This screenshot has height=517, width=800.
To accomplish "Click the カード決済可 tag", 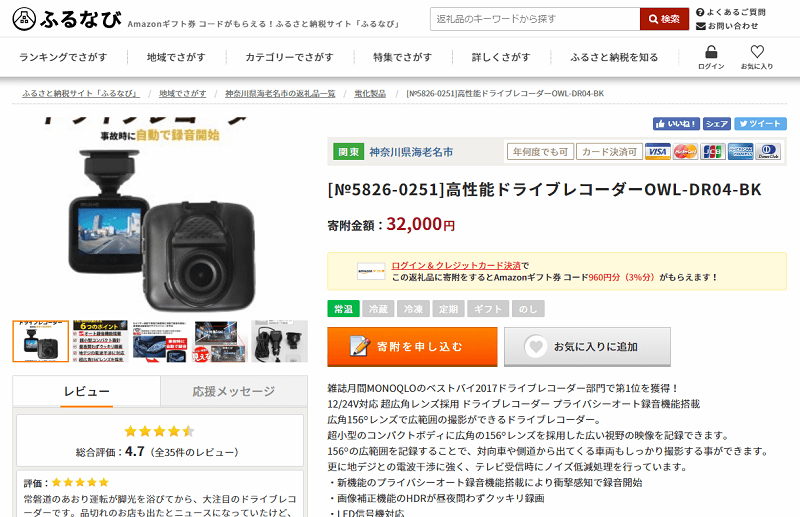I will click(609, 152).
